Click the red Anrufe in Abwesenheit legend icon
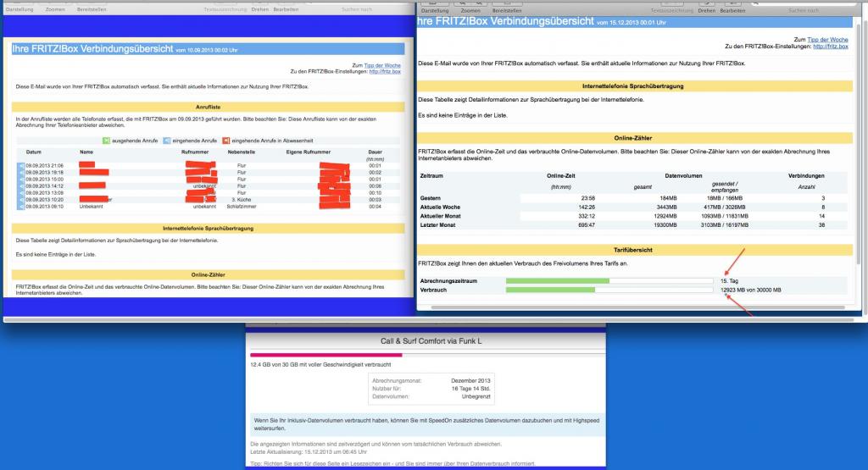The height and width of the screenshot is (470, 868). [x=225, y=141]
